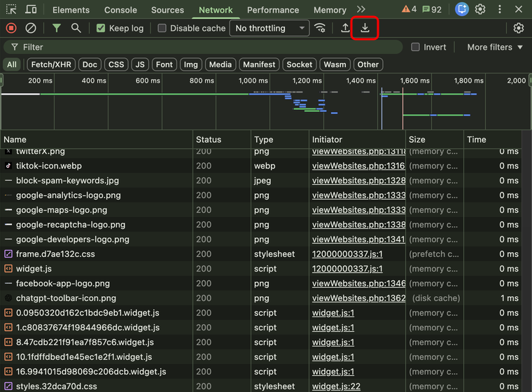Open the No throttling dropdown

(269, 28)
